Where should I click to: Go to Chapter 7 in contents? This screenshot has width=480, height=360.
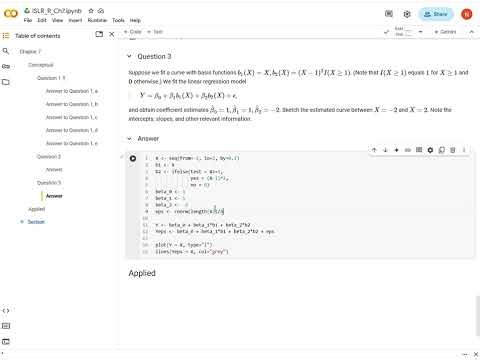(30, 52)
